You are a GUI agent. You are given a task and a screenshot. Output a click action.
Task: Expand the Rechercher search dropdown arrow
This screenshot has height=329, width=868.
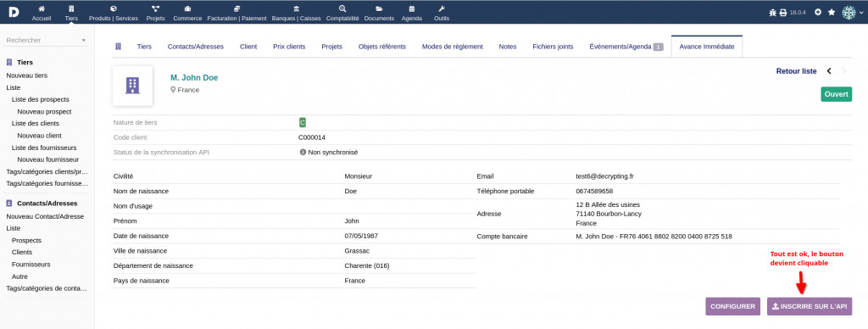pos(84,41)
